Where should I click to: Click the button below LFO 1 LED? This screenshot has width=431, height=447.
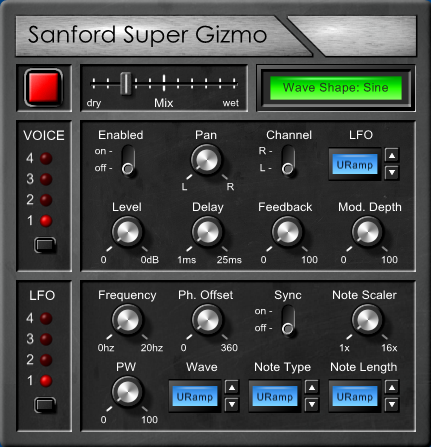point(45,405)
